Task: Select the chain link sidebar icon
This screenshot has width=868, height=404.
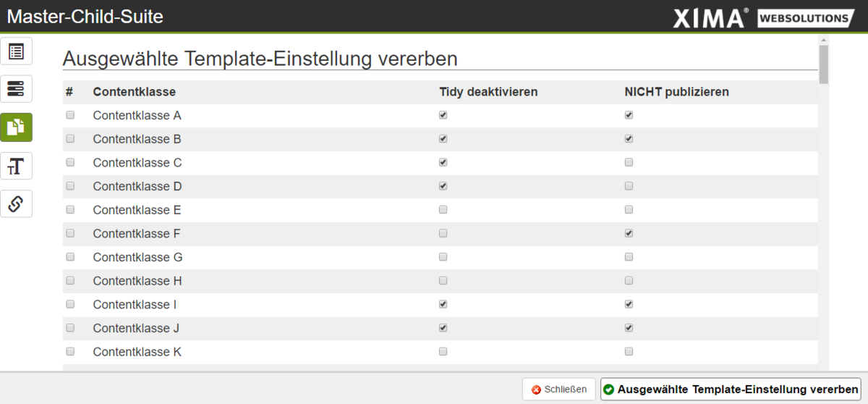Action: [16, 204]
